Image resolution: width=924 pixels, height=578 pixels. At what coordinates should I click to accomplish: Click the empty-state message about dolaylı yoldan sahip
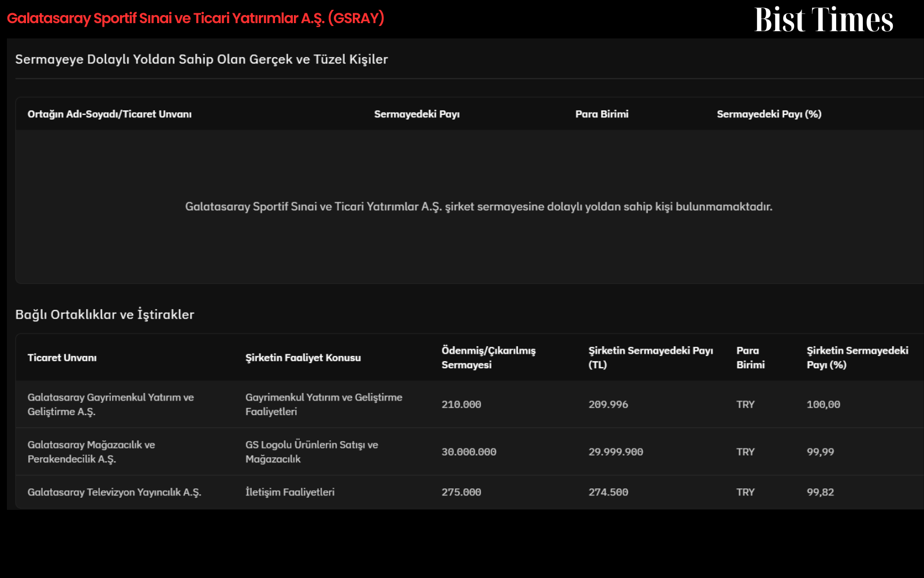point(479,207)
